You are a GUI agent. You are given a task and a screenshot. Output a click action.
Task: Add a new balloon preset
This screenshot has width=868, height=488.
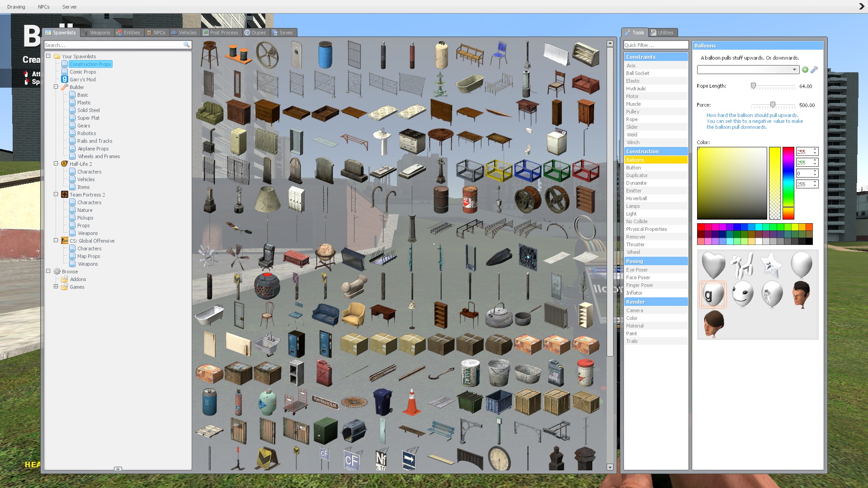[x=805, y=70]
